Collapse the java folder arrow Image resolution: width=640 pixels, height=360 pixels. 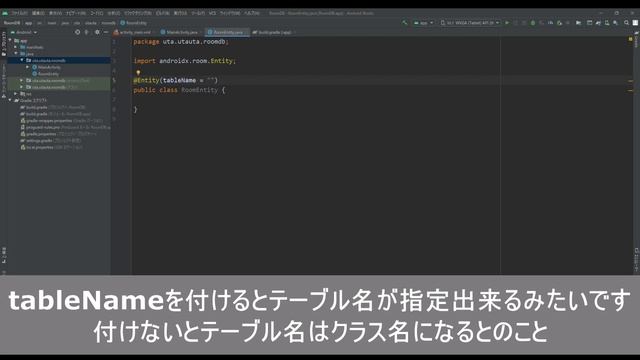16,53
